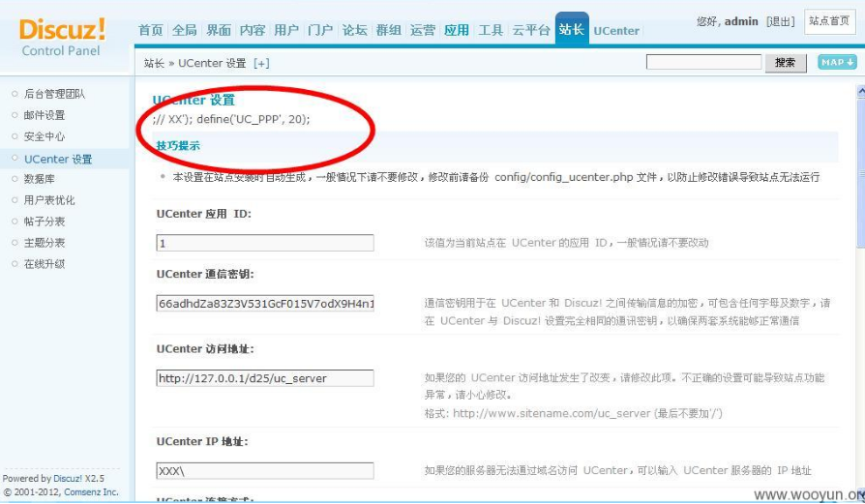
Task: Click the UCenter 访问地址 input field
Action: [x=265, y=377]
